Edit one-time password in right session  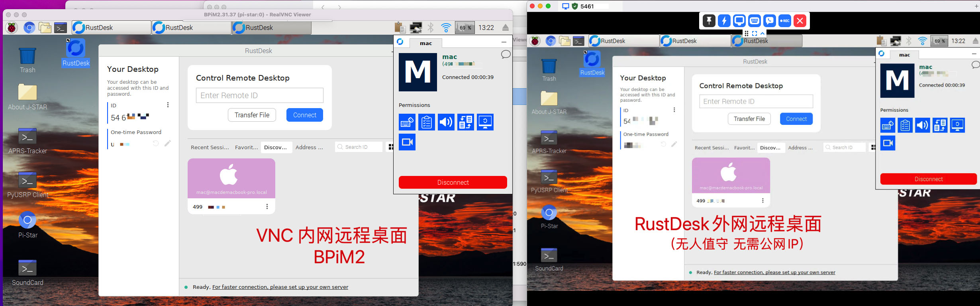pyautogui.click(x=674, y=144)
